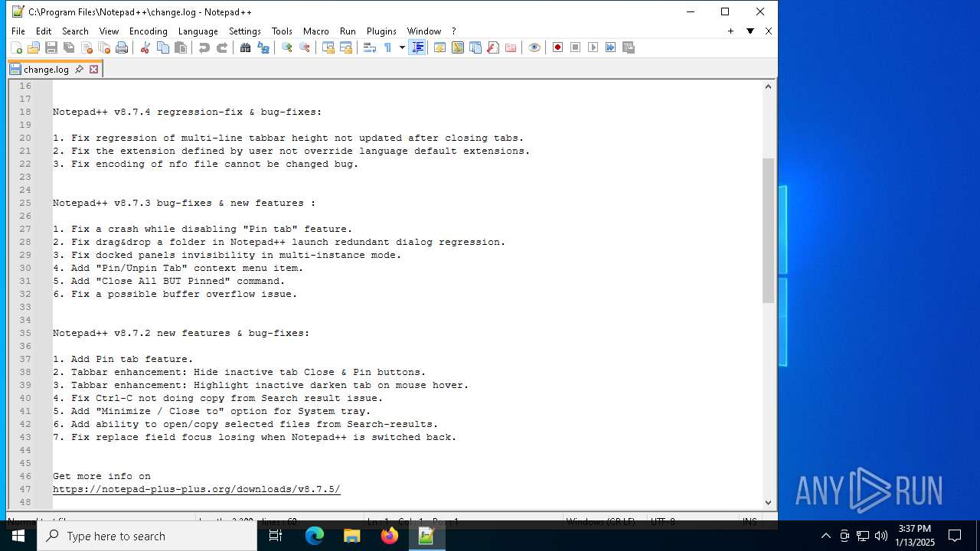Close the change.log tab with red X
Viewport: 980px width, 551px height.
click(x=93, y=69)
